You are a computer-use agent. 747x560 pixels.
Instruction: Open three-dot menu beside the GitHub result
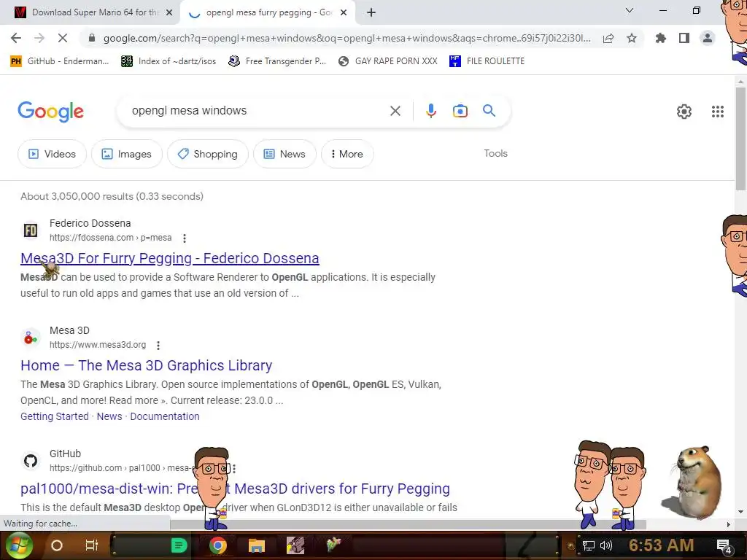234,469
